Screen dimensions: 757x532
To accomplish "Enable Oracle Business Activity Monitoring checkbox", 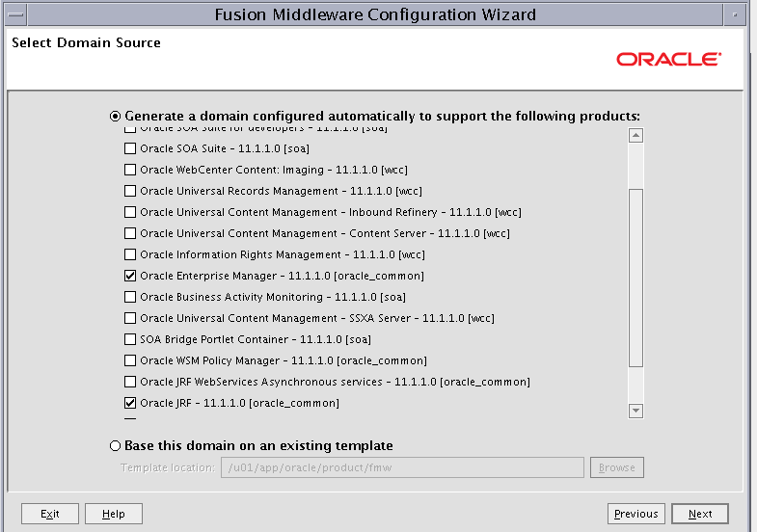I will pyautogui.click(x=130, y=297).
